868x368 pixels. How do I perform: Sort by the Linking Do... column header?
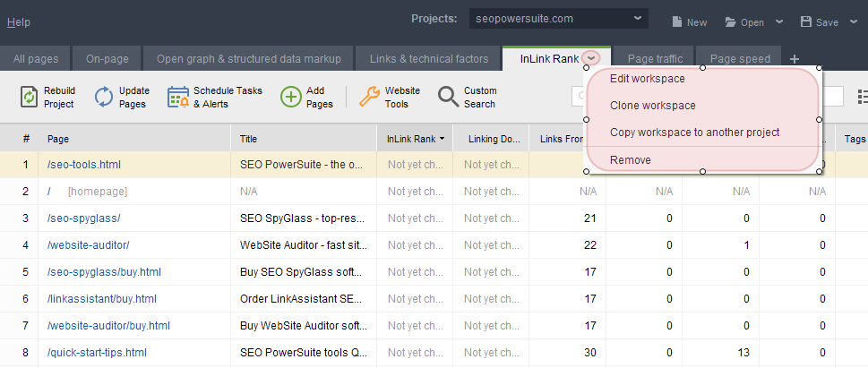tap(491, 139)
